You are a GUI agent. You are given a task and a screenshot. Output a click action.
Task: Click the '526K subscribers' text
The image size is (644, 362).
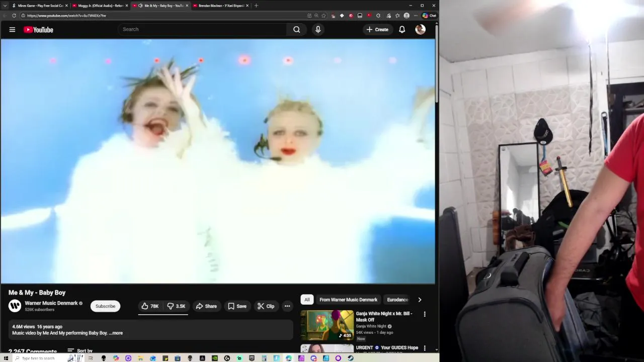coord(39,310)
